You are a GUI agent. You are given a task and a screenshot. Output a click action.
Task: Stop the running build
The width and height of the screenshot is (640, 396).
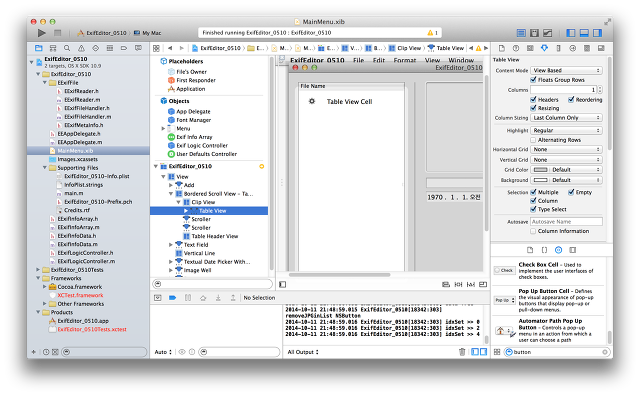58,33
